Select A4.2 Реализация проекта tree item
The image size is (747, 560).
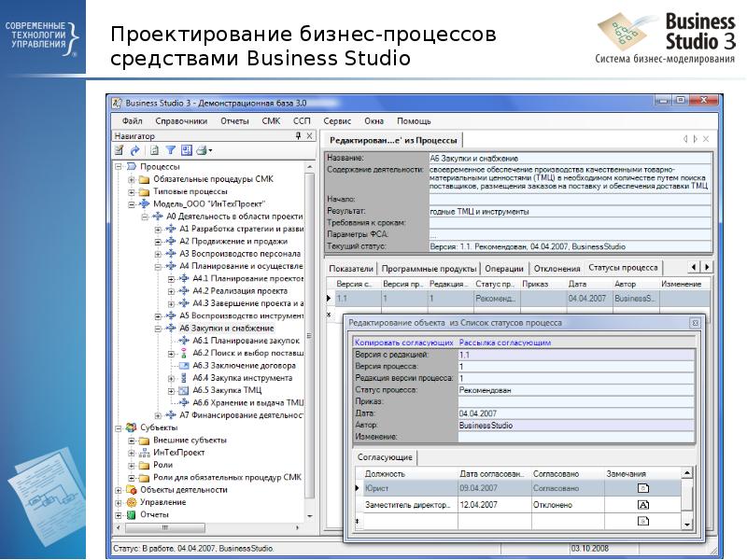240,291
